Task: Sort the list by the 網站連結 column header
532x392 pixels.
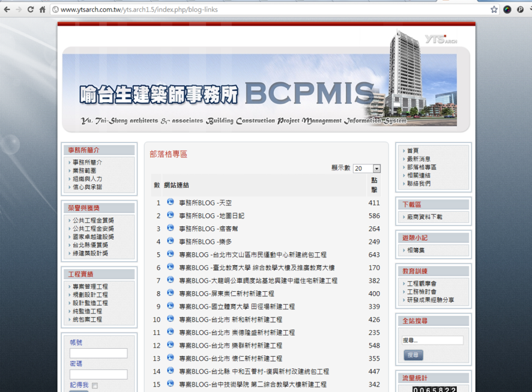Action: click(x=177, y=185)
